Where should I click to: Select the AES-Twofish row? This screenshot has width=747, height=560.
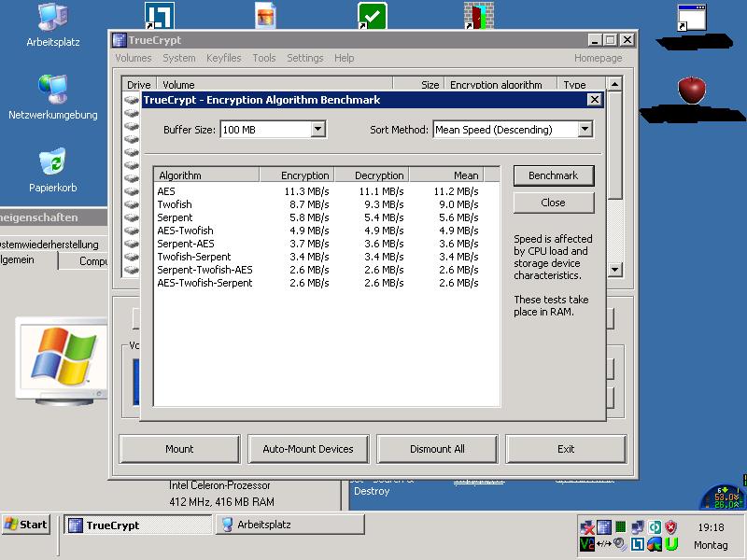tap(327, 231)
